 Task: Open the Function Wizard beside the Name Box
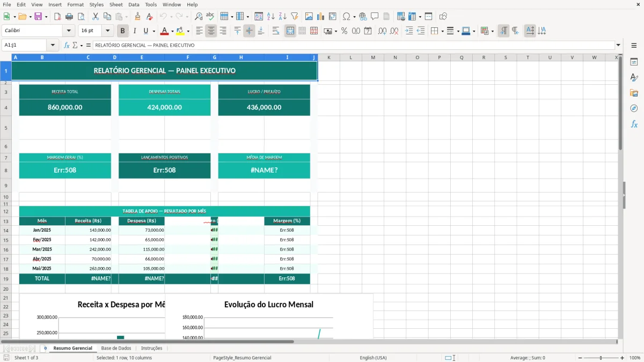click(x=67, y=46)
